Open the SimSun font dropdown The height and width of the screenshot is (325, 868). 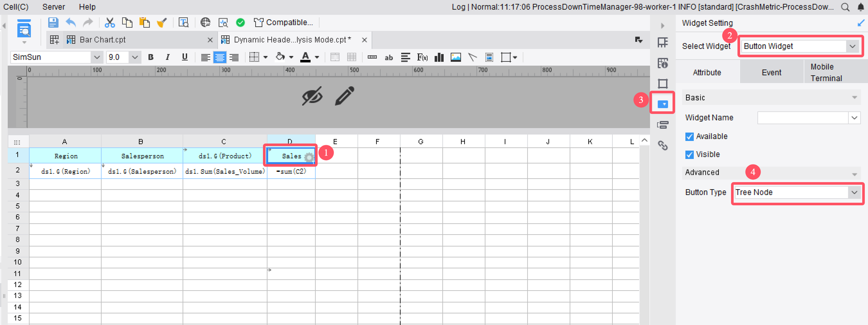(x=97, y=57)
